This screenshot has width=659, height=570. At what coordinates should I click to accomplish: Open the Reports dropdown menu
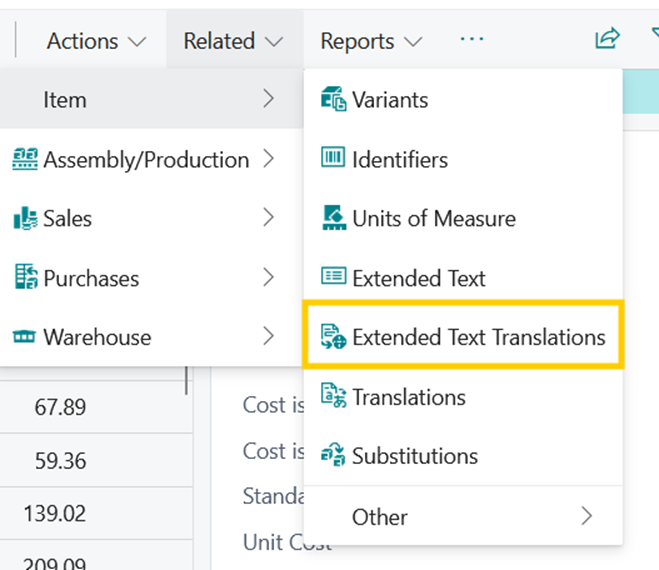click(371, 41)
